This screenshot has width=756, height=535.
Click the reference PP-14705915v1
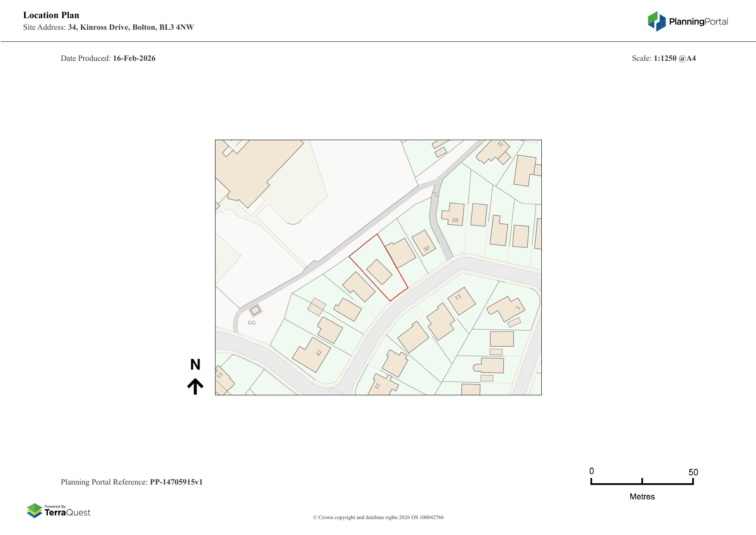point(176,482)
